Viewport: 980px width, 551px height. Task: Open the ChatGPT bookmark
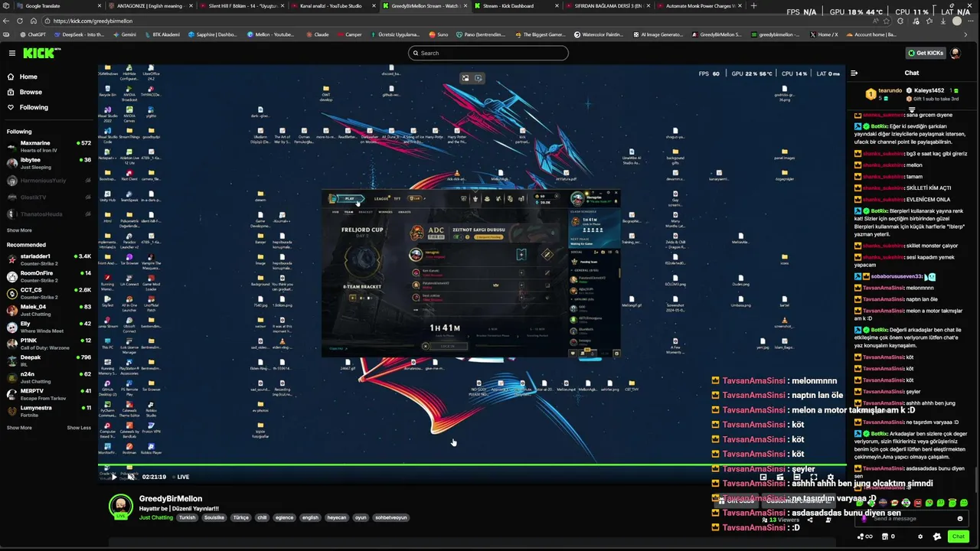coord(32,34)
